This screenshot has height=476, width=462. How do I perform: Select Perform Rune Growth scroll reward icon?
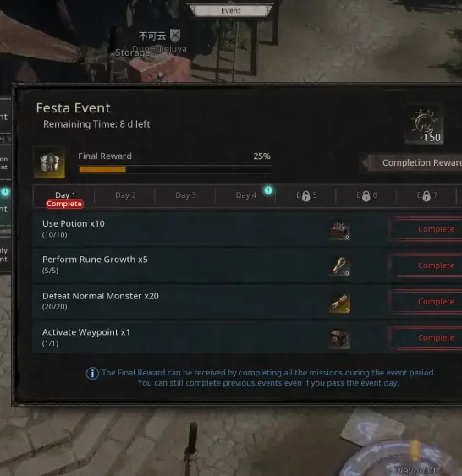coord(339,266)
